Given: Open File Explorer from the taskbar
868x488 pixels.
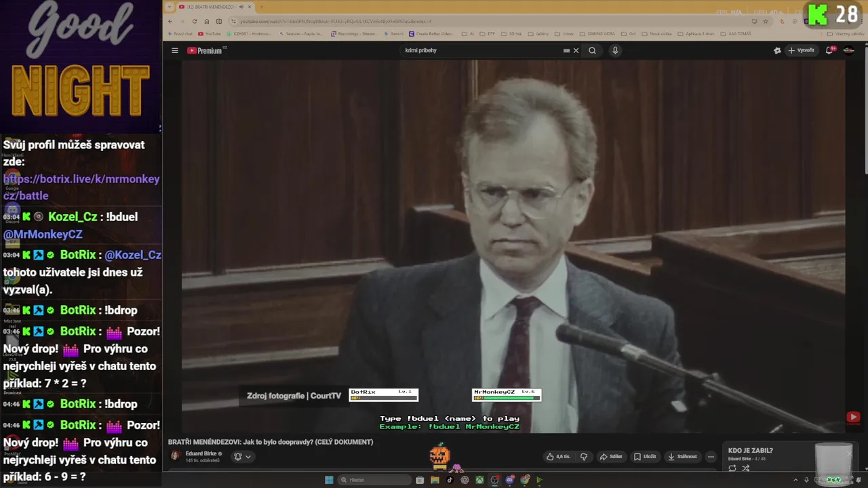Looking at the screenshot, I should point(435,480).
